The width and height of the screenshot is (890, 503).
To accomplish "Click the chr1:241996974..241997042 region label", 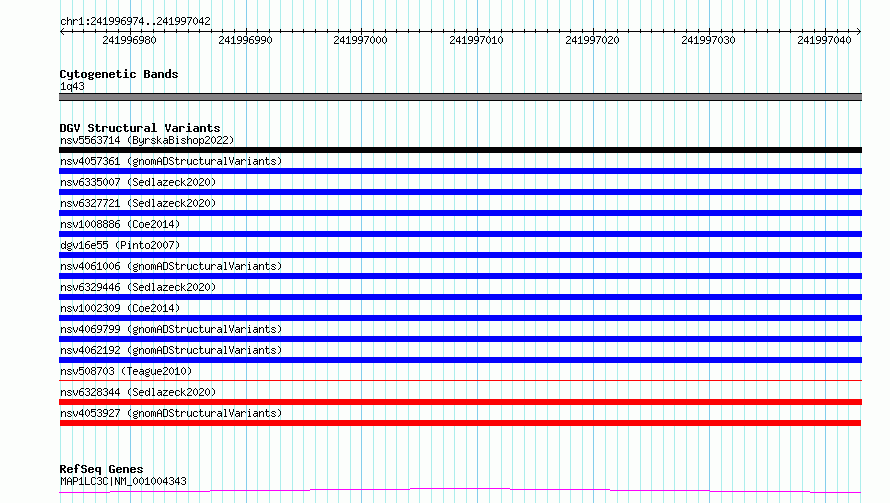I will tap(135, 21).
